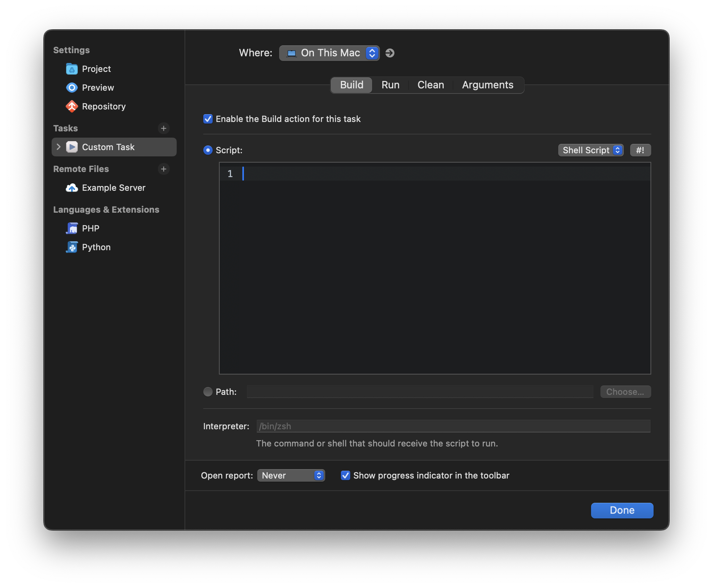Select Project in the sidebar

point(114,69)
